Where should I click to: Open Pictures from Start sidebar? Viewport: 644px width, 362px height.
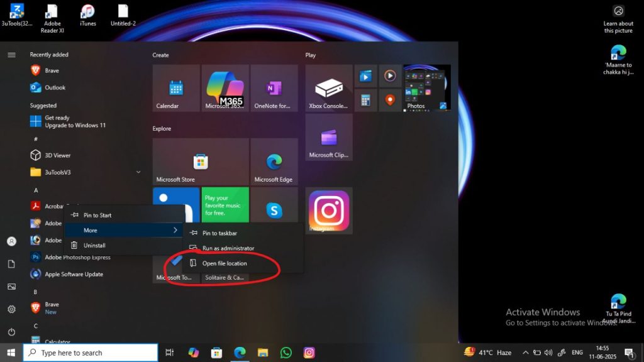click(x=11, y=287)
